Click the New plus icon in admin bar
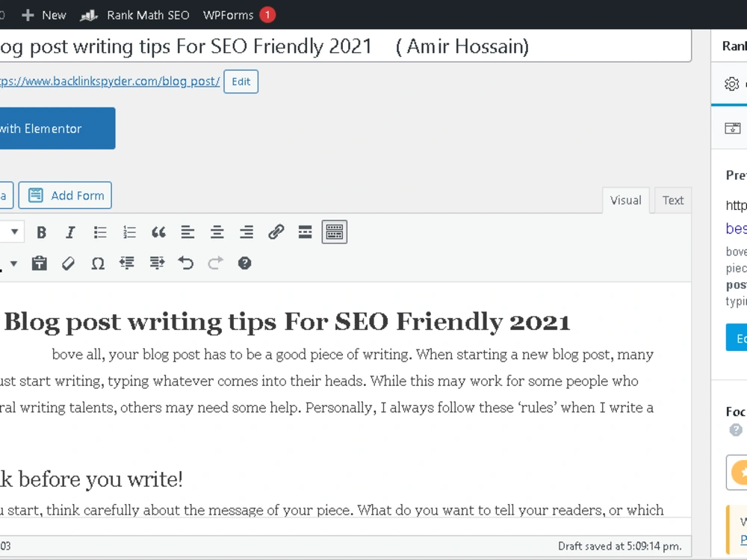The image size is (747, 560). tap(28, 15)
